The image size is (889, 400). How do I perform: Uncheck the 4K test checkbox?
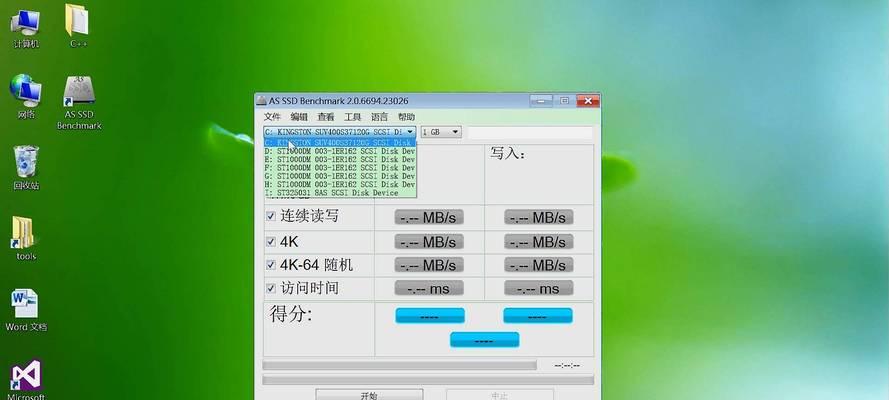coord(271,241)
